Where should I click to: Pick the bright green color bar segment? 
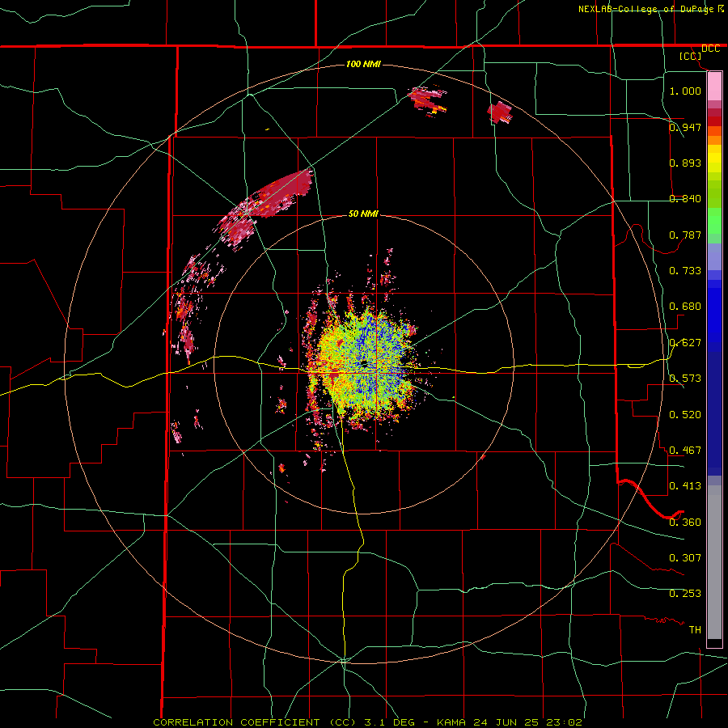pyautogui.click(x=714, y=221)
